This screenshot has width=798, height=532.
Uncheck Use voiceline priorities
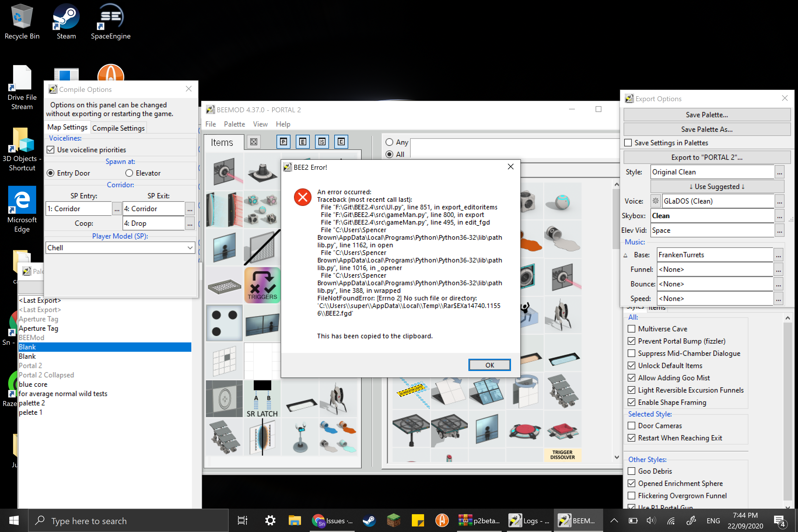click(x=50, y=149)
